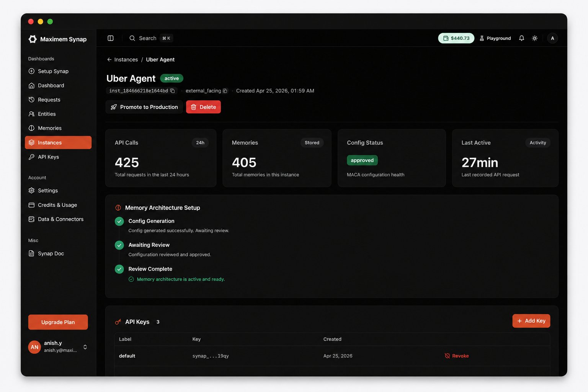Click key value synap_...19qy

[211, 356]
